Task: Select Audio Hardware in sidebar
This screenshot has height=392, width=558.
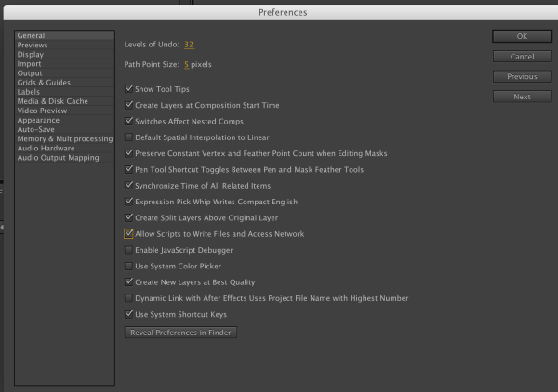Action: tap(47, 148)
